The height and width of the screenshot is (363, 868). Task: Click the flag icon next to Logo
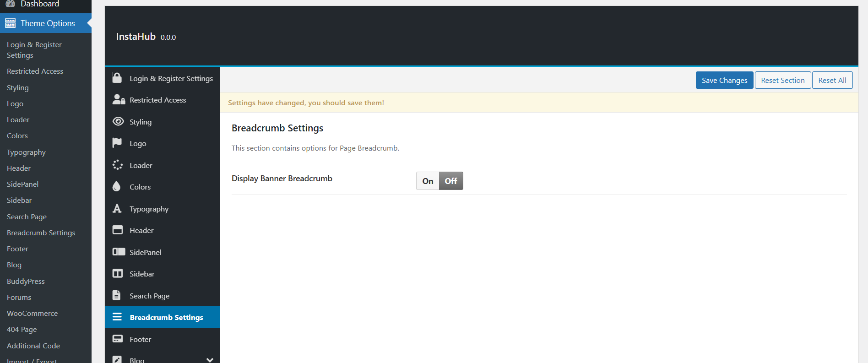coord(117,143)
